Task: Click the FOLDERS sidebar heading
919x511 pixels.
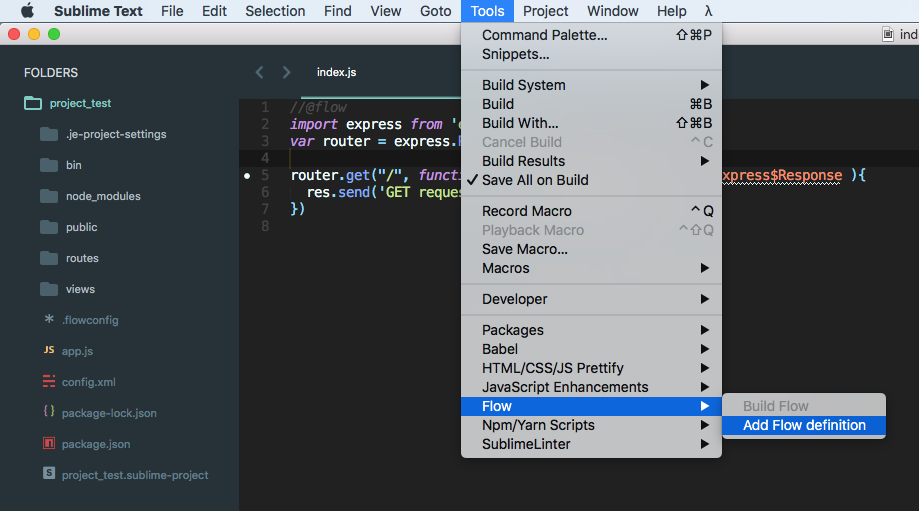Action: (51, 73)
